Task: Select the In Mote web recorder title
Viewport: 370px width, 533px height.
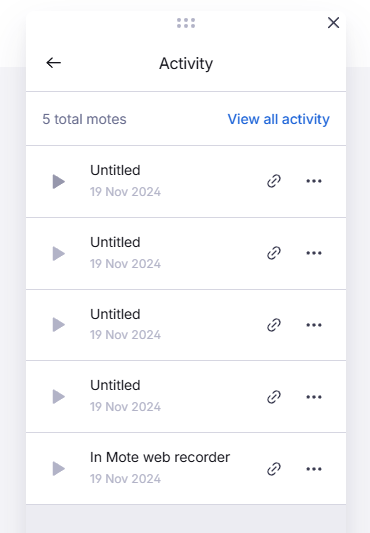Action: tap(160, 457)
